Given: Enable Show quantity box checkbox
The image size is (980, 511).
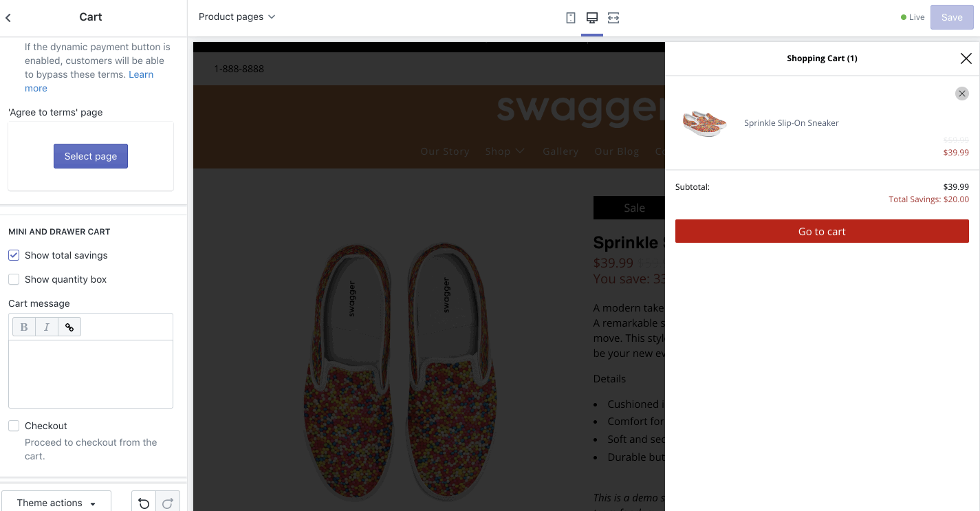Looking at the screenshot, I should point(14,279).
